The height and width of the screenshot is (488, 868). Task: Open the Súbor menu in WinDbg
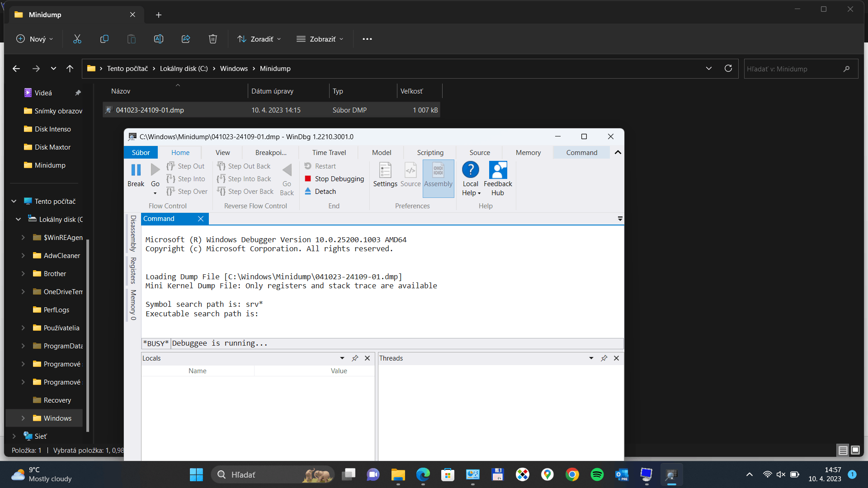click(141, 153)
